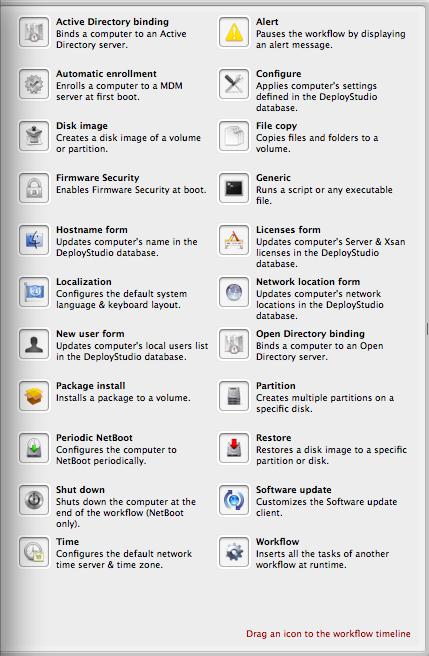
Task: Click the Periodic NetBoot title text
Action: [x=94, y=438]
